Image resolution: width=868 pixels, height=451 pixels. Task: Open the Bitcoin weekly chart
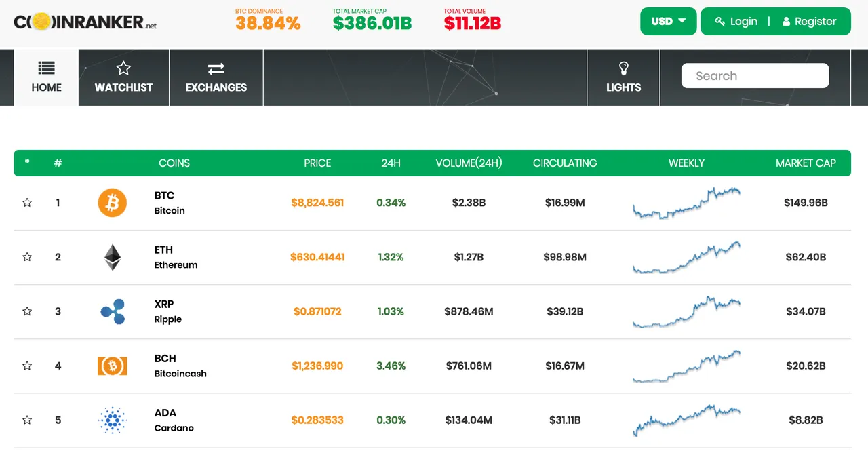click(686, 203)
